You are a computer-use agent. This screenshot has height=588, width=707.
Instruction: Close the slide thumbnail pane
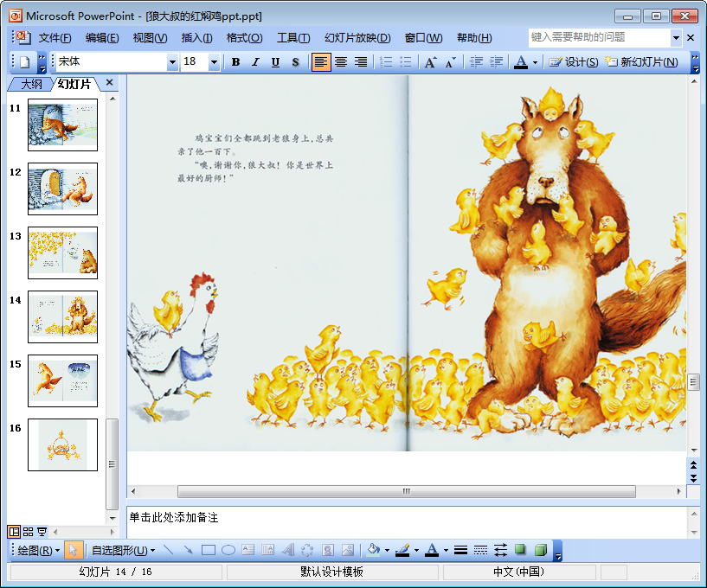[x=109, y=82]
